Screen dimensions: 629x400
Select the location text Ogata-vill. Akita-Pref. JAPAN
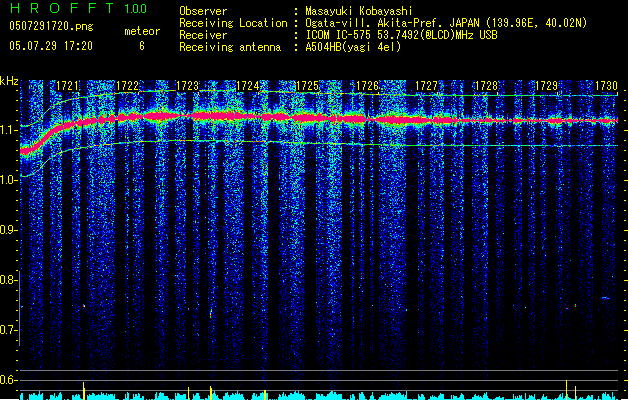tap(392, 23)
